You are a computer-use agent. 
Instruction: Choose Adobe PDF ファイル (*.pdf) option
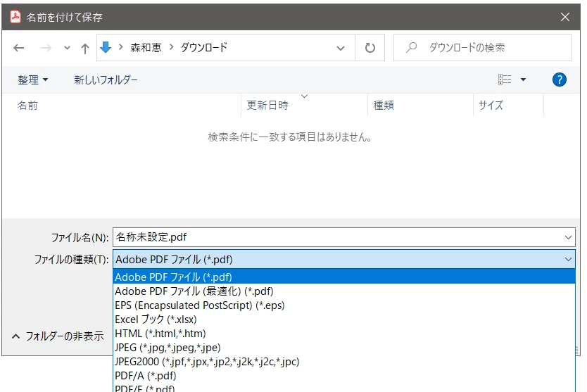tap(343, 277)
